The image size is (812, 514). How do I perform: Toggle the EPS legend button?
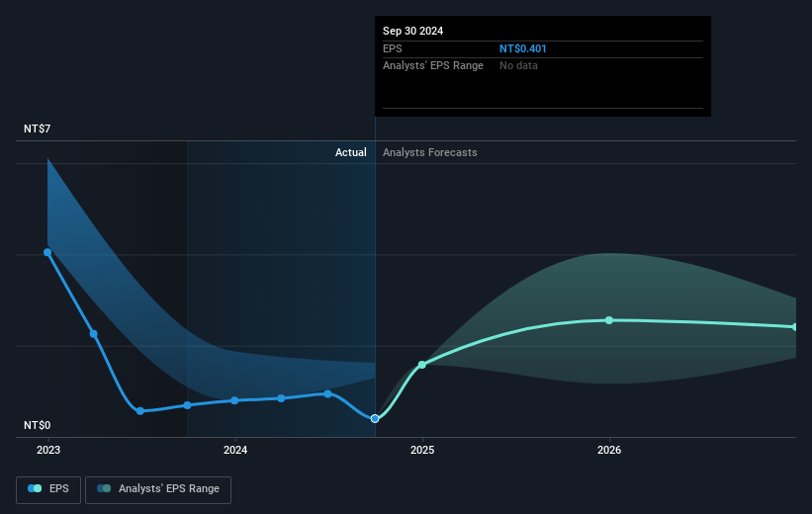(48, 489)
